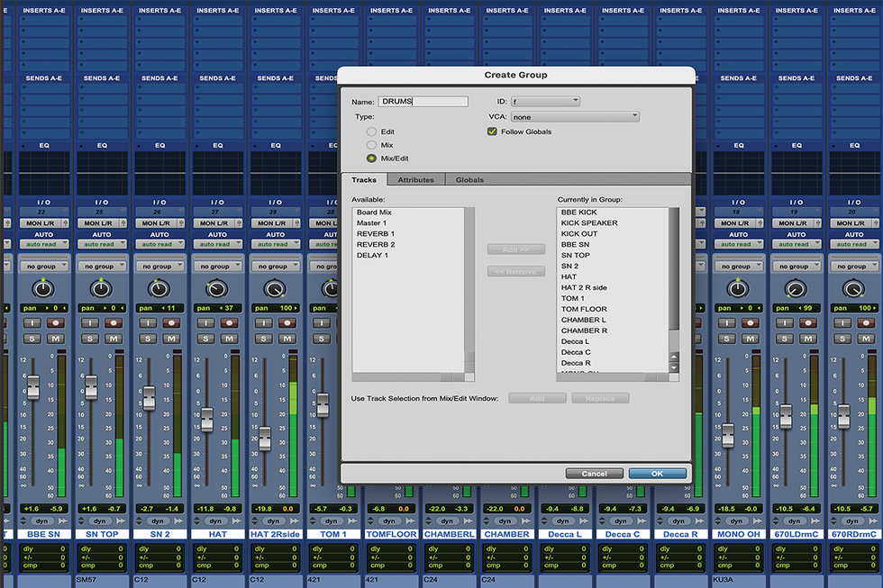Open dyn button on MONO OH strip
Image resolution: width=883 pixels, height=588 pixels.
737,521
